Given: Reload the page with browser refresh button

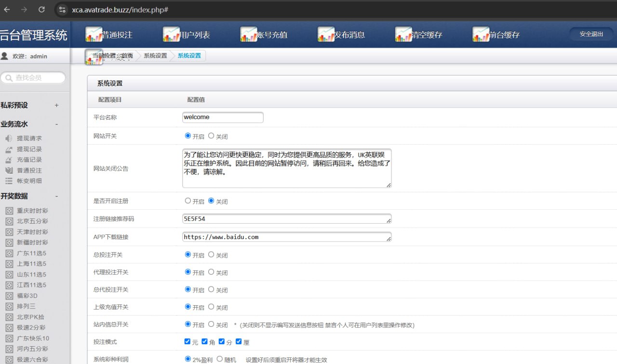Looking at the screenshot, I should [41, 9].
